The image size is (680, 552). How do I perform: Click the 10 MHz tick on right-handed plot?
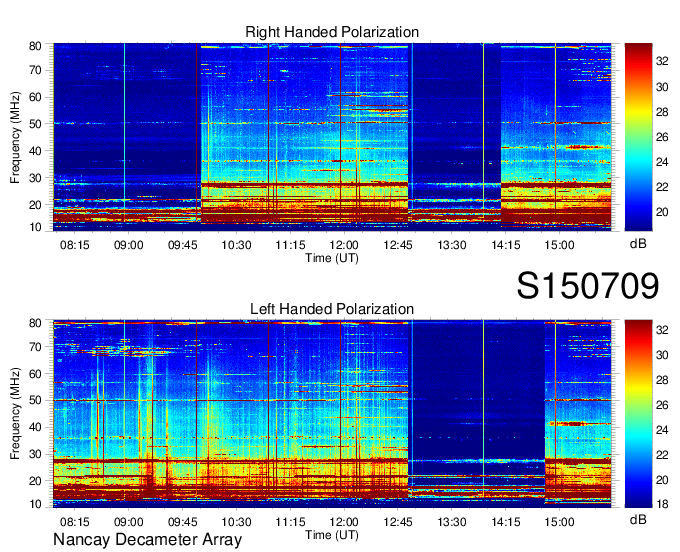coord(35,227)
